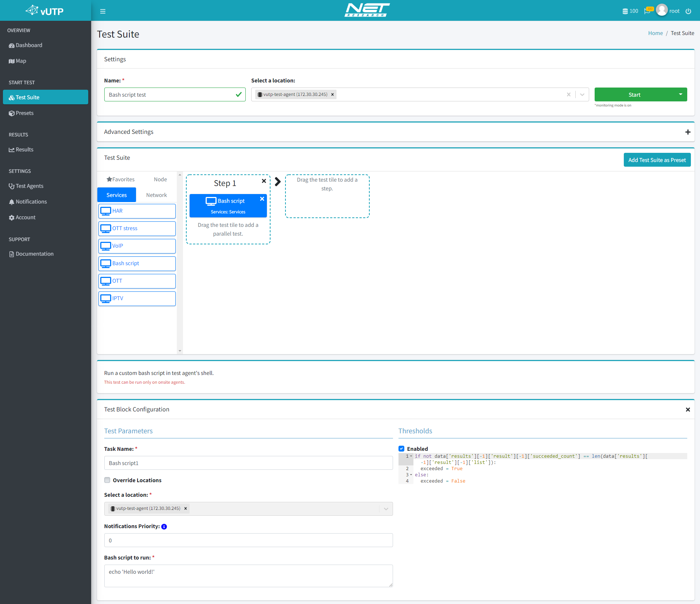
Task: Click the vUTP logo home icon
Action: coord(44,10)
